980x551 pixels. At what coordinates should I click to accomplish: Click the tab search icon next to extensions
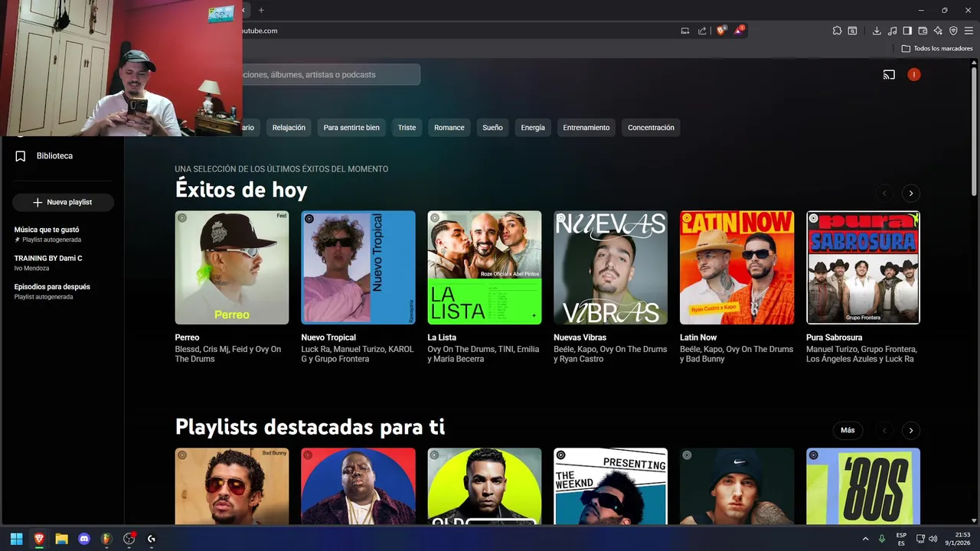852,31
